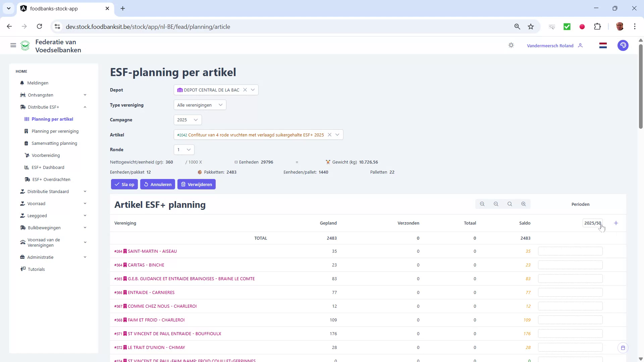
Task: Clear the selected Depot with the X
Action: [x=245, y=90]
